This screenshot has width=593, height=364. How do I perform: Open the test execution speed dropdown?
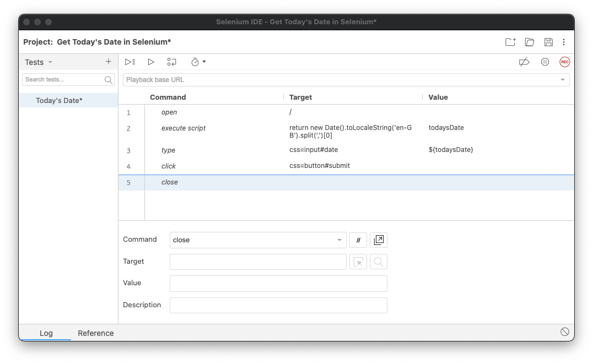pyautogui.click(x=197, y=62)
